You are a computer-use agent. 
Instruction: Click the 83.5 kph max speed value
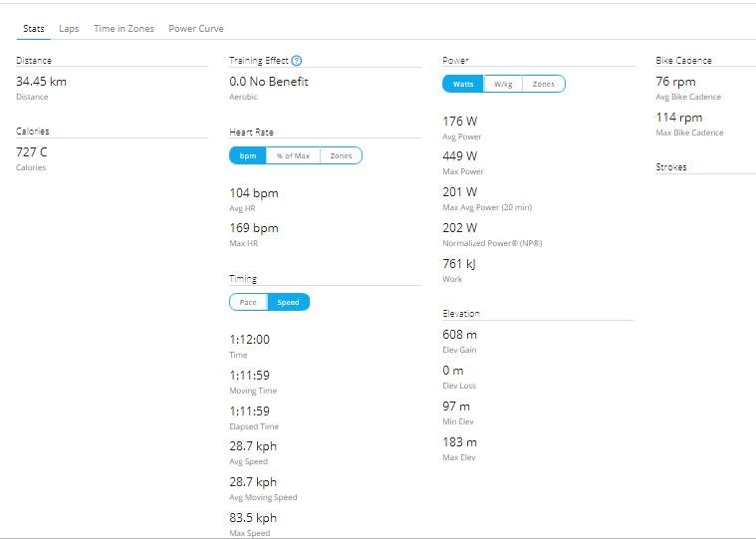(253, 518)
